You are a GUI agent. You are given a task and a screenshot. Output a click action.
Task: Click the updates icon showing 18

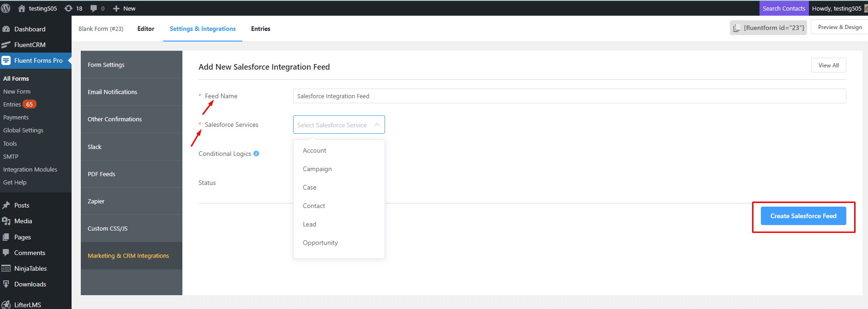(x=68, y=8)
